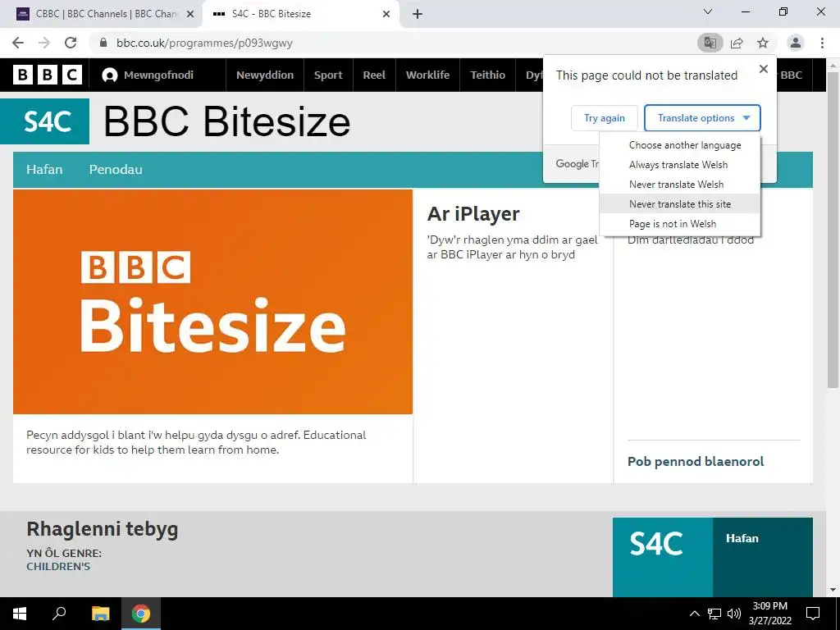The image size is (840, 630).
Task: Open the Chrome three-dot menu
Action: (x=822, y=43)
